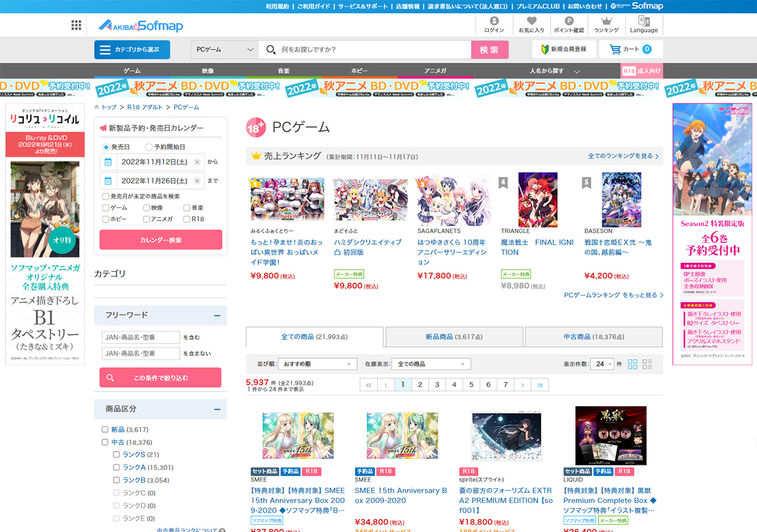Click the カレンダー検索 button
This screenshot has height=532, width=757.
tap(161, 240)
